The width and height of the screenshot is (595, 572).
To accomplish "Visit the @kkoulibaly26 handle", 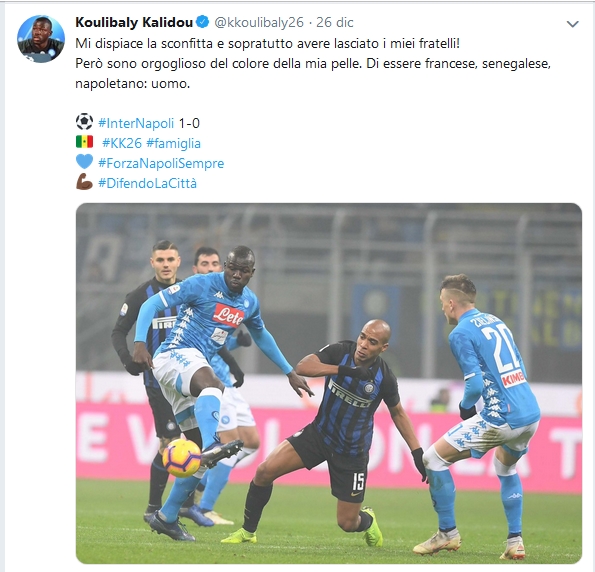I will (x=259, y=22).
